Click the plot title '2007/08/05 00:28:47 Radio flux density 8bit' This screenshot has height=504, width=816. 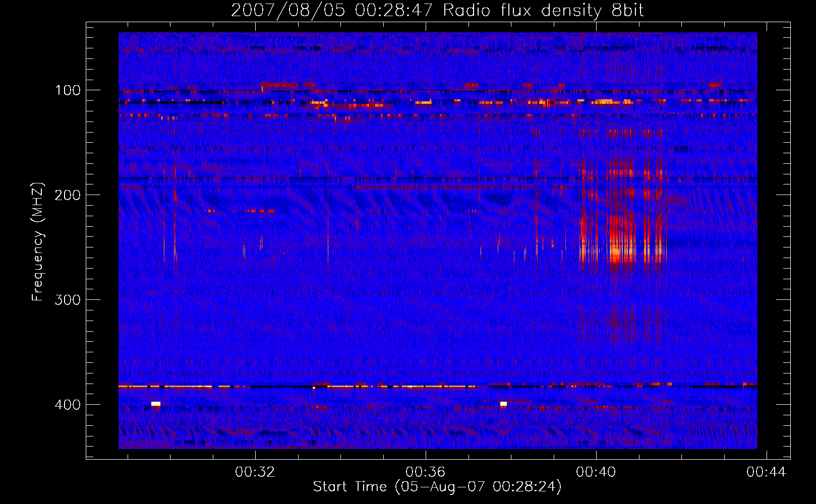[x=437, y=10]
